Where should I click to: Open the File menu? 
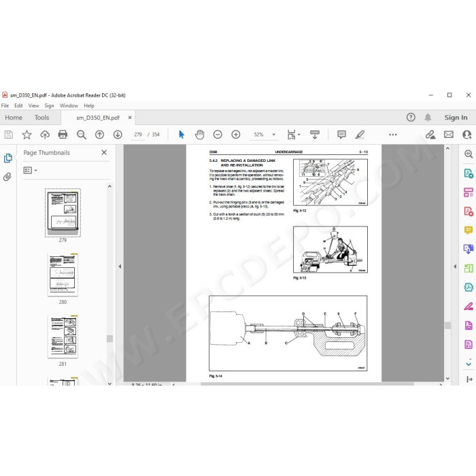pos(5,105)
